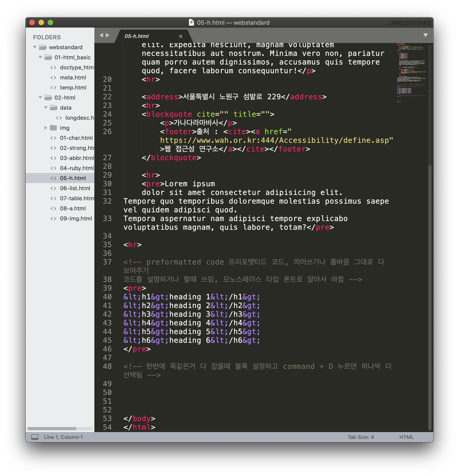
Task: Collapse the data folder
Action: point(46,108)
